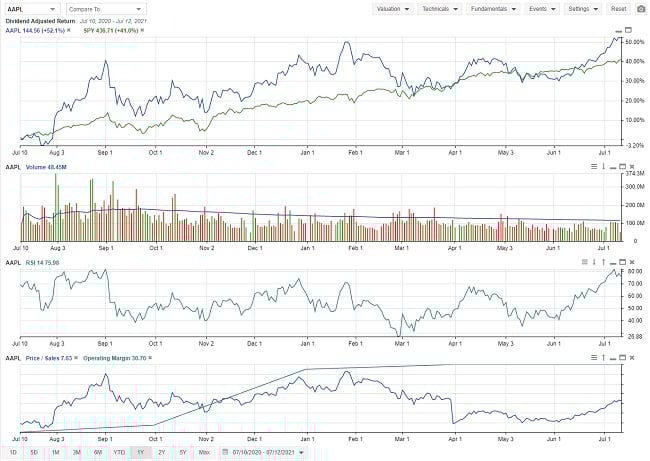Open the RSI panel options menu icon
Viewport: 650px width, 461px height.
(585, 262)
